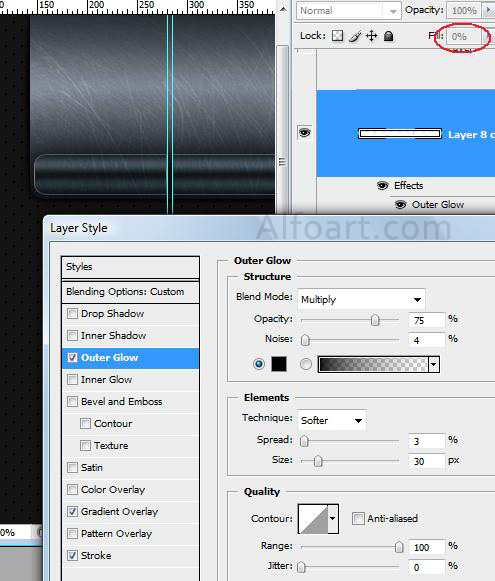The height and width of the screenshot is (581, 495).
Task: Open the glow gradient picker arrow
Action: point(434,365)
